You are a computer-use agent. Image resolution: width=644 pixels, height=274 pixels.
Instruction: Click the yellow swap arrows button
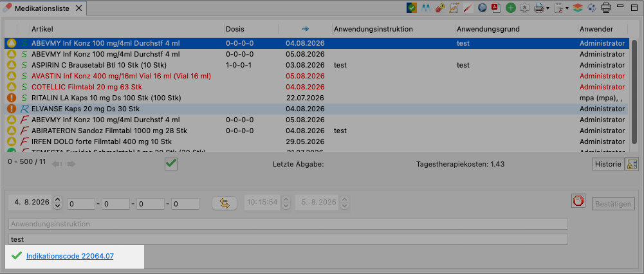(225, 203)
